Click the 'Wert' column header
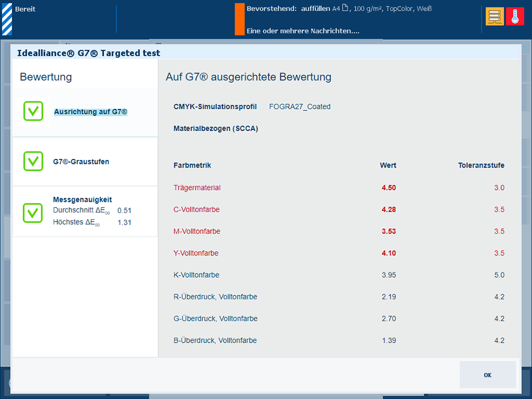The image size is (532, 399). tap(388, 165)
